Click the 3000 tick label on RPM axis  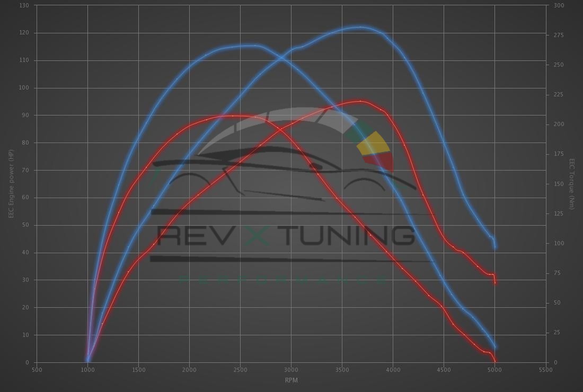291,370
